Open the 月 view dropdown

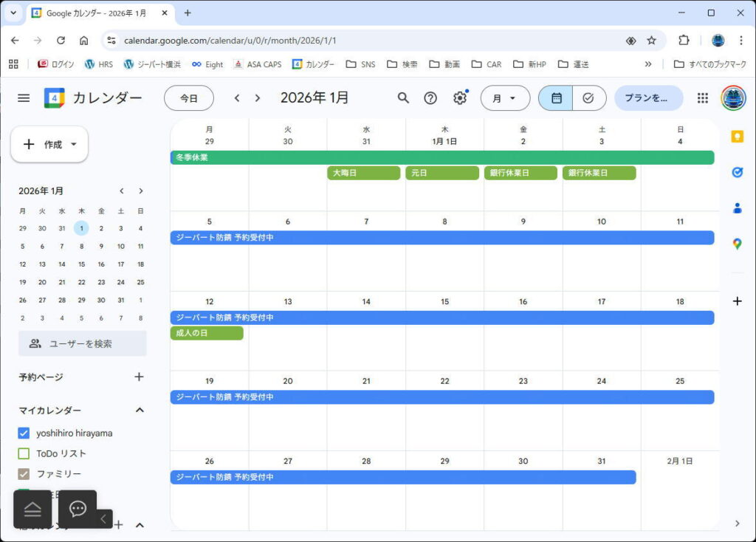point(505,97)
